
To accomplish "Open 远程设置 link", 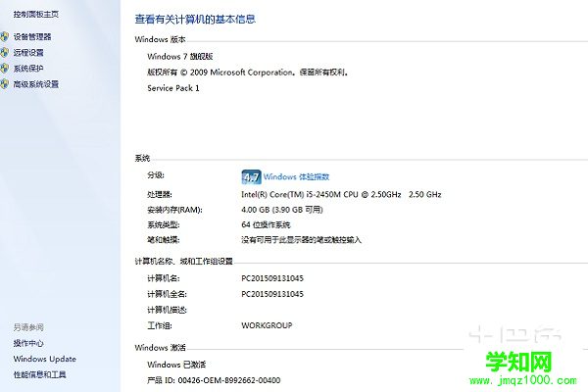I will [28, 53].
